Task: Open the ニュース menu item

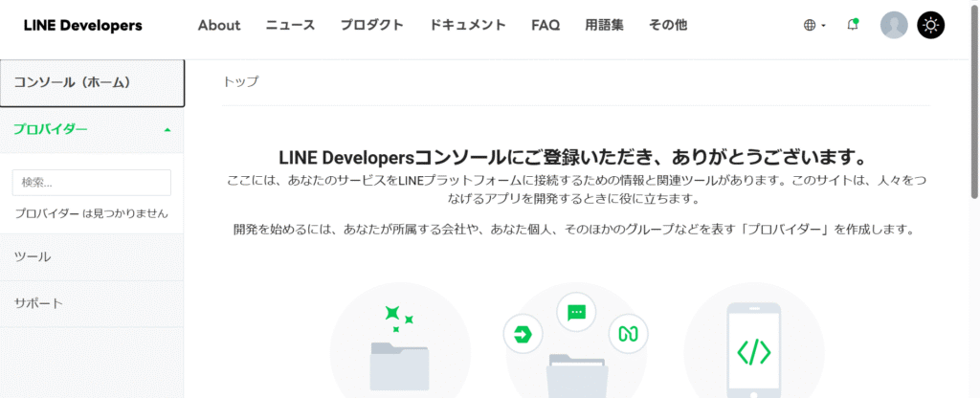Action: [290, 26]
